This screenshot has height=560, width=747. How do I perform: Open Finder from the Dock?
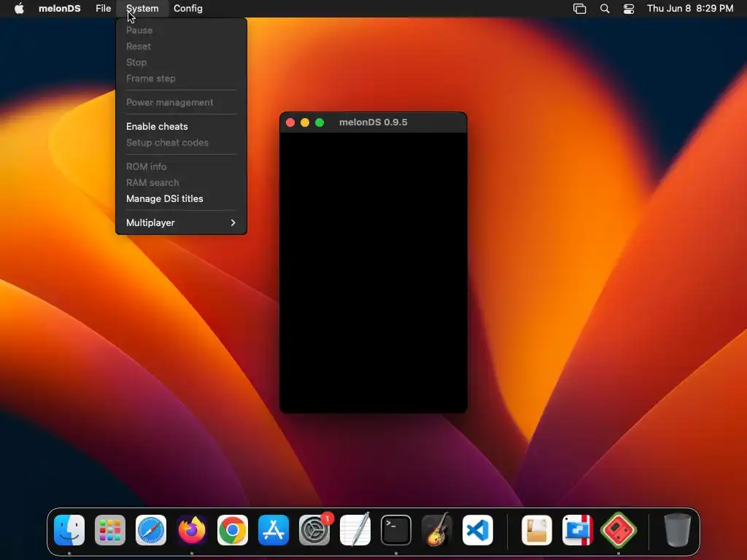(69, 530)
